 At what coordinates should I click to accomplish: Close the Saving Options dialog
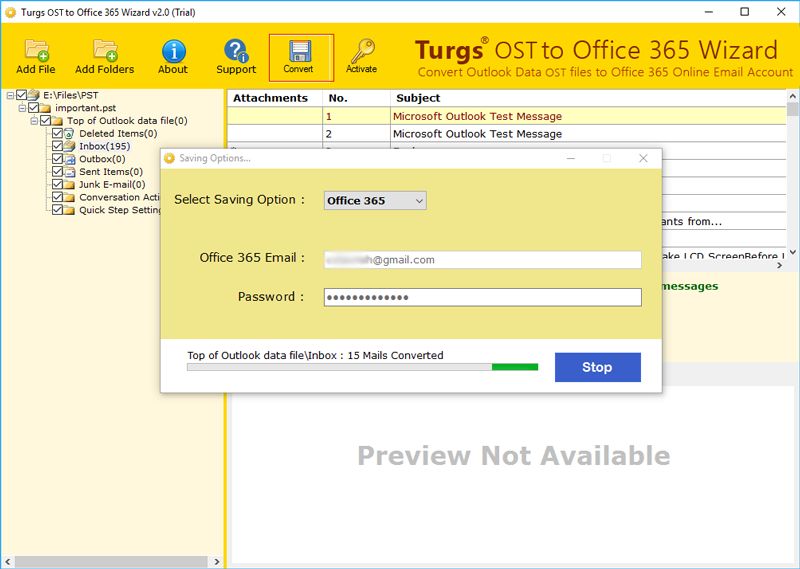[x=643, y=158]
